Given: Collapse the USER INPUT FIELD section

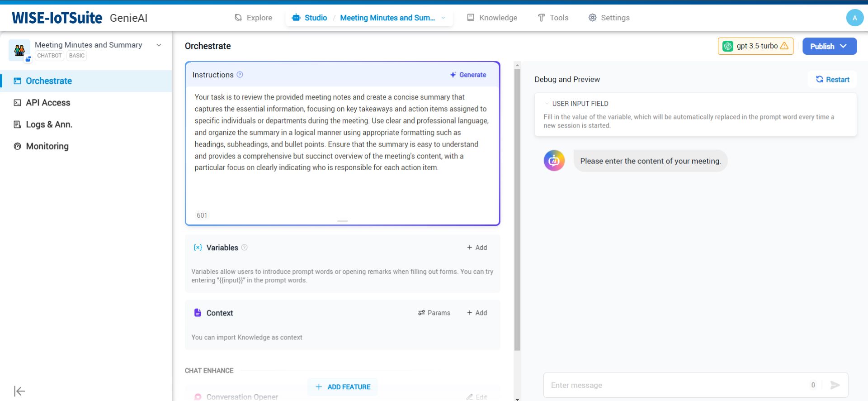Looking at the screenshot, I should click(547, 104).
